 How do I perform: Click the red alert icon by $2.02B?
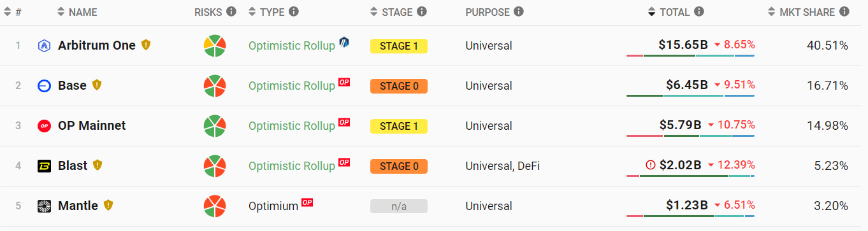(x=650, y=165)
